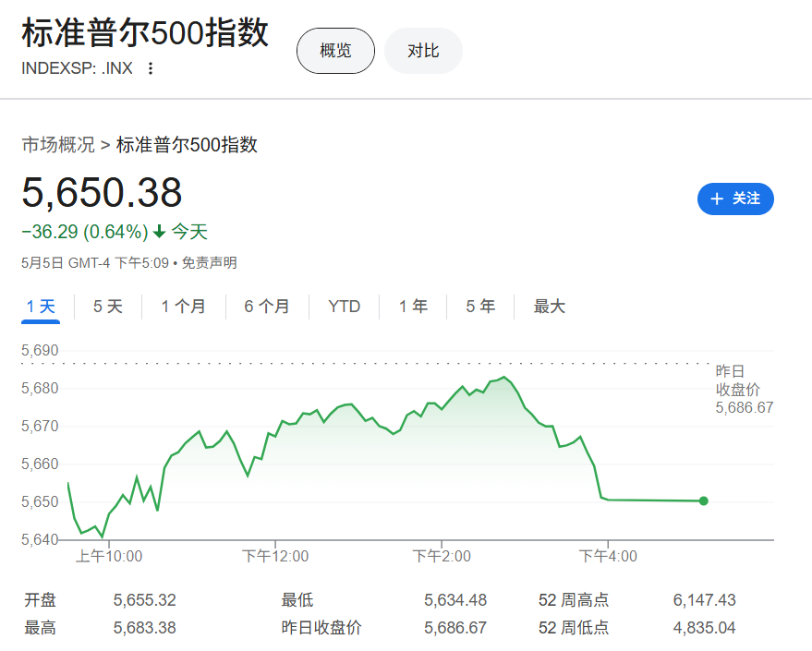The width and height of the screenshot is (812, 651).
Task: Click the 5月5日 GMT-4 下午5:09 timestamp
Action: point(95,263)
